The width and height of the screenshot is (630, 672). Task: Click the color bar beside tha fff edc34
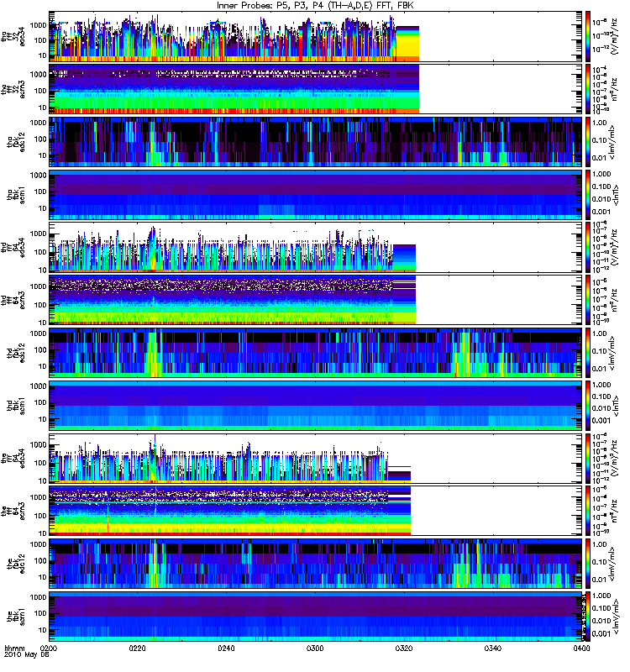pyautogui.click(x=588, y=37)
